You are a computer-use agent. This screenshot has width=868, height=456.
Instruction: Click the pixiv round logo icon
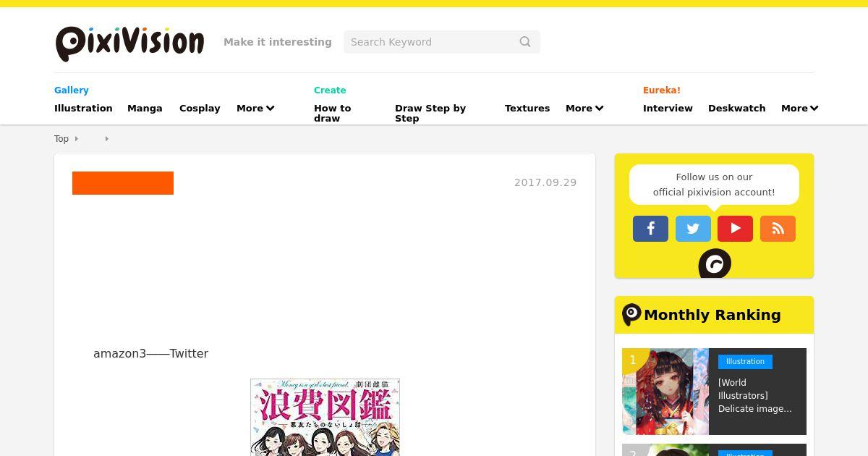coord(715,264)
